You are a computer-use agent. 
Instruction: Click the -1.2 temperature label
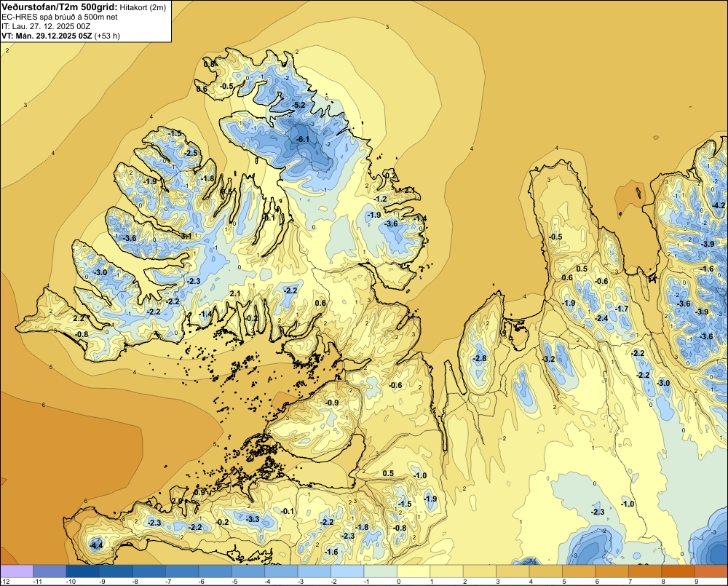[x=380, y=199]
